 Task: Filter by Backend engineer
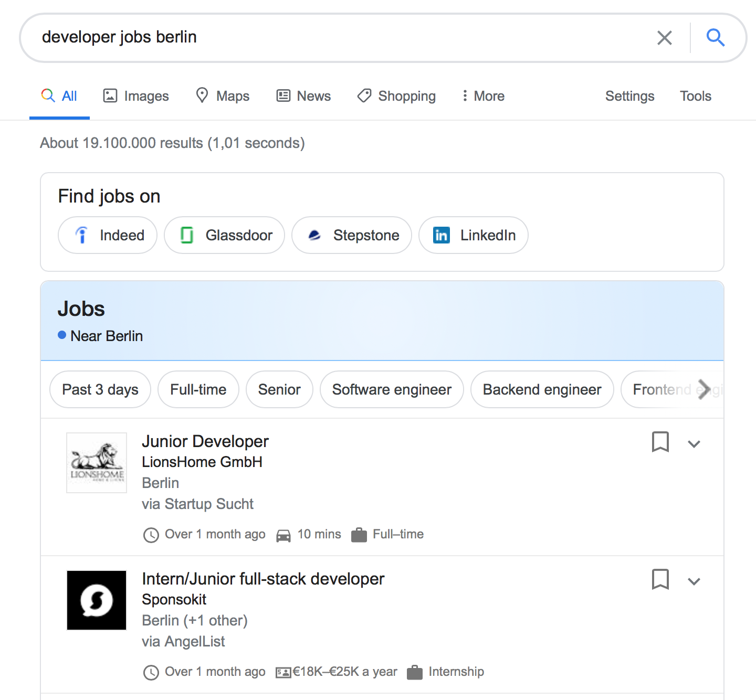(x=542, y=389)
